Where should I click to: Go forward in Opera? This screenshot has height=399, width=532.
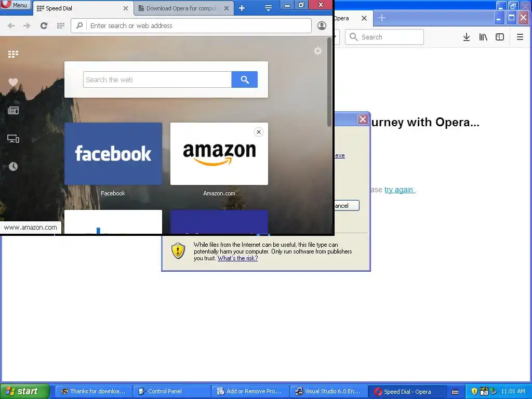click(27, 26)
